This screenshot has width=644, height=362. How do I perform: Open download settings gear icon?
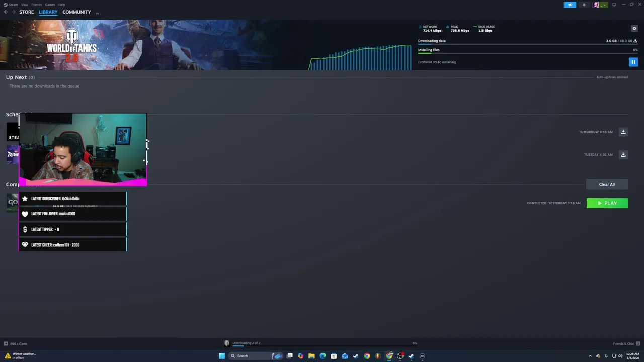pos(634,28)
